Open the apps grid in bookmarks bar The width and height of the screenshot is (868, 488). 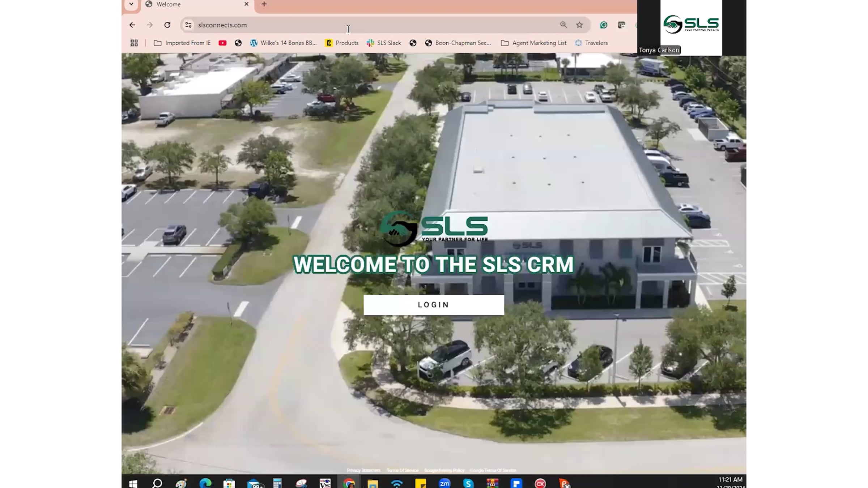pos(134,43)
